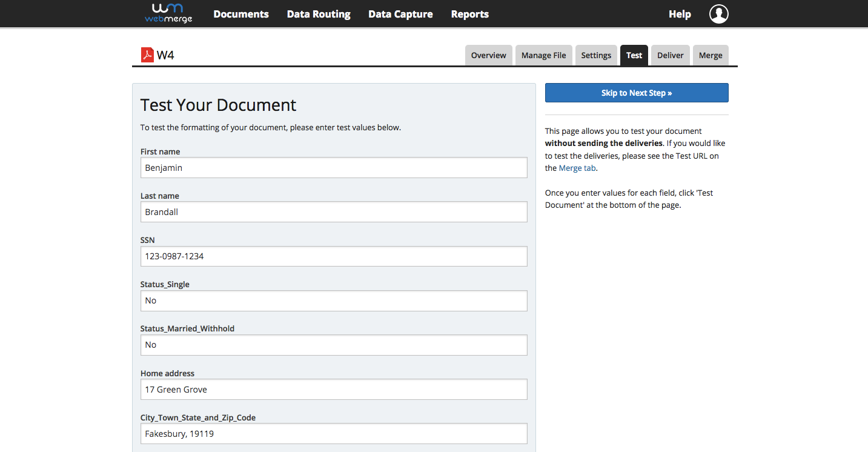Viewport: 868px width, 452px height.
Task: Click the SSN label
Action: 148,240
